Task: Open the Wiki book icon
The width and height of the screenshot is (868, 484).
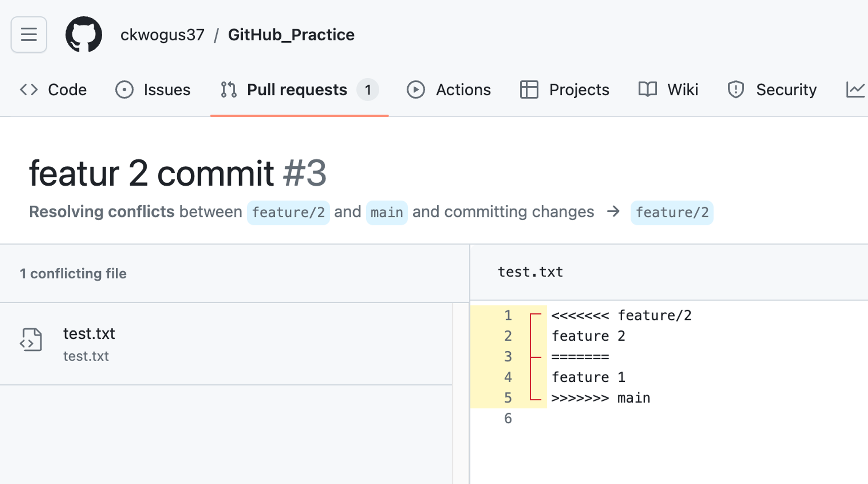Action: point(647,89)
